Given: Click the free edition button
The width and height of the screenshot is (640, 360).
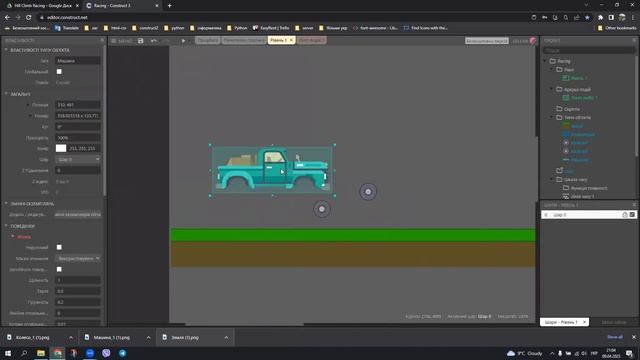Looking at the screenshot, I should (x=487, y=41).
